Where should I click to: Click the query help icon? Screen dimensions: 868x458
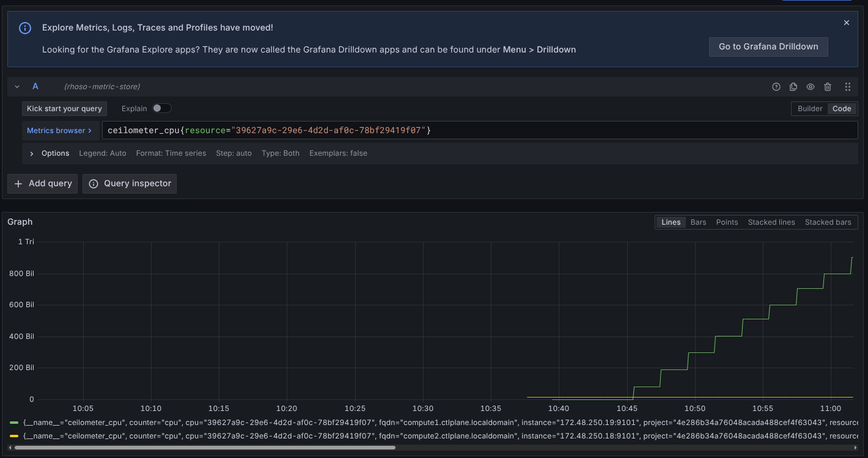coord(776,87)
